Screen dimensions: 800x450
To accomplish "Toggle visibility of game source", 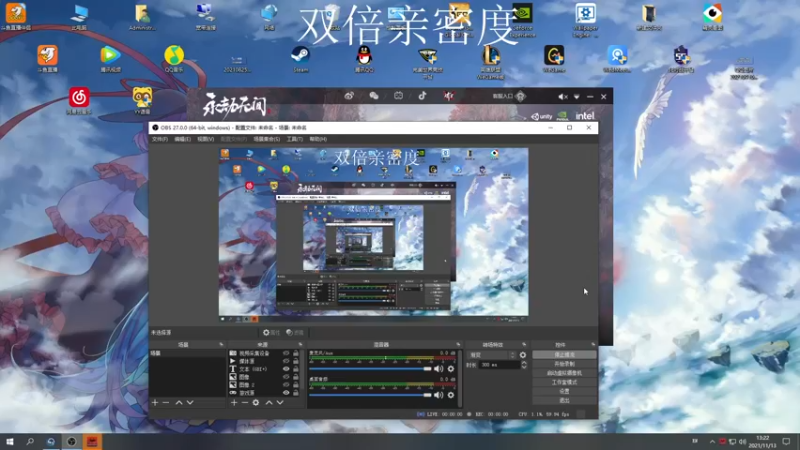I will tap(286, 393).
